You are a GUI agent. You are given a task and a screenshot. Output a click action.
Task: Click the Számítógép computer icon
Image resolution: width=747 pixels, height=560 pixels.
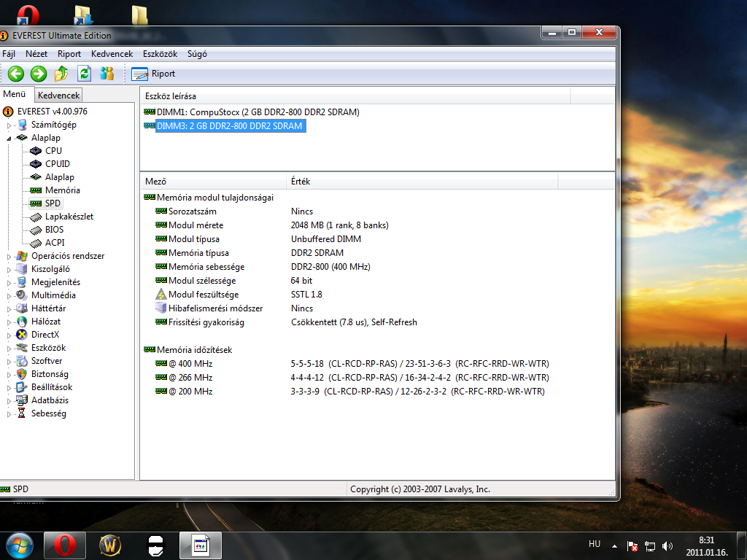point(22,125)
